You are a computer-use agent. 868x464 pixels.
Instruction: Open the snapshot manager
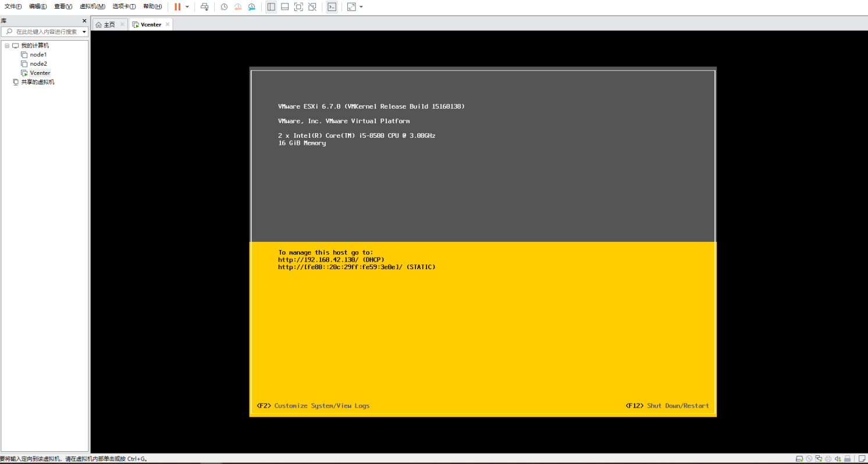click(x=252, y=7)
